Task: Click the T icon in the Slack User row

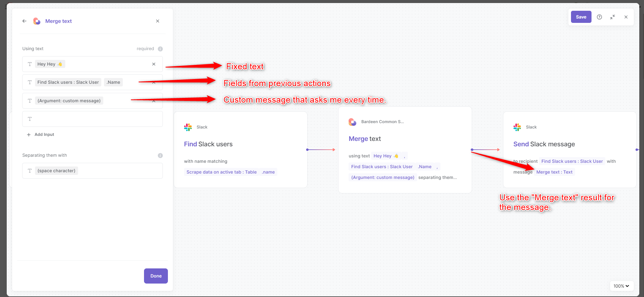Action: [x=30, y=82]
